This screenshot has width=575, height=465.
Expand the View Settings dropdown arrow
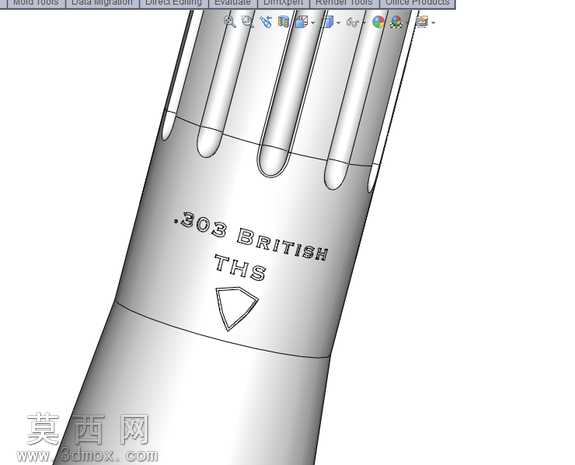click(433, 23)
